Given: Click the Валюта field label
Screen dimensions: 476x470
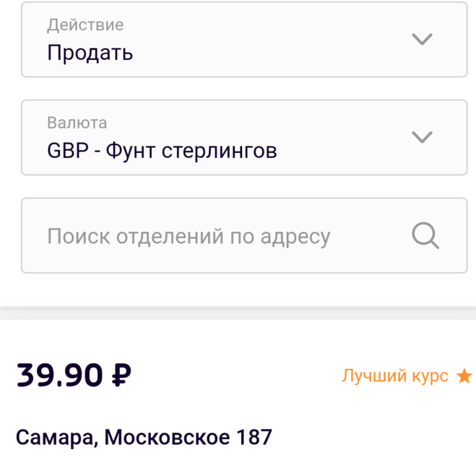Looking at the screenshot, I should tap(77, 123).
